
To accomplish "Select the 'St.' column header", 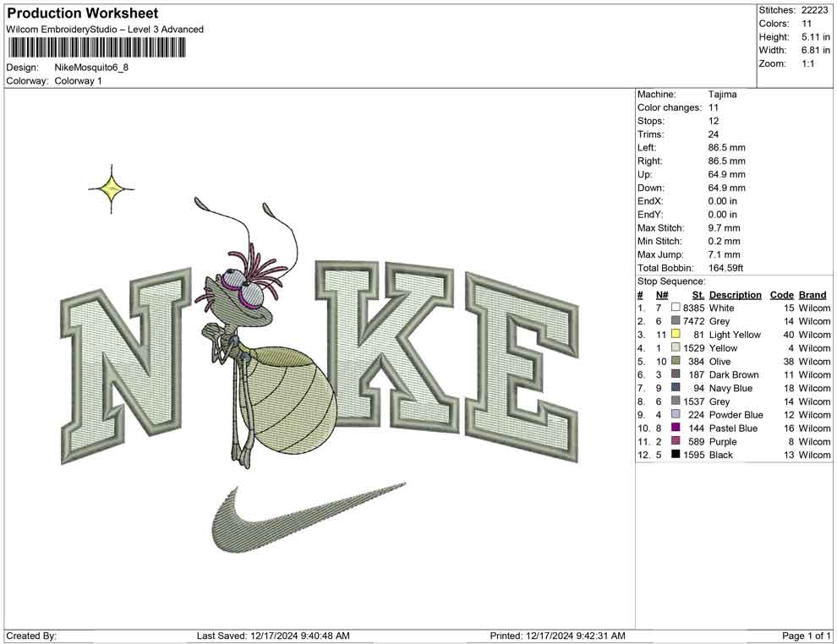I will pos(698,294).
